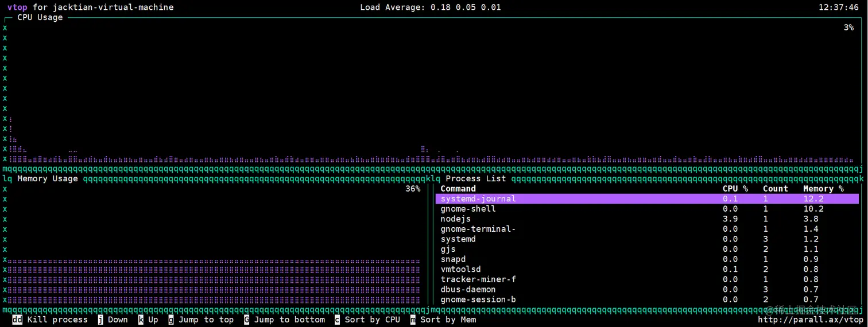Click the Count column header
The width and height of the screenshot is (868, 327).
tap(776, 189)
